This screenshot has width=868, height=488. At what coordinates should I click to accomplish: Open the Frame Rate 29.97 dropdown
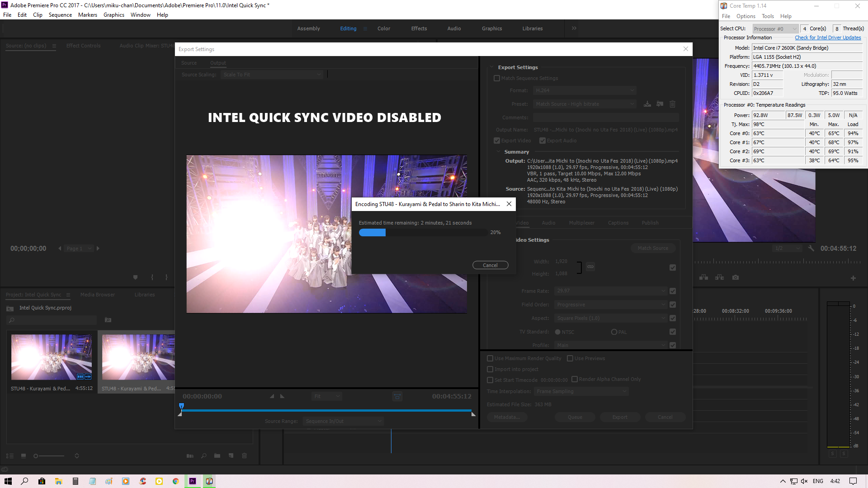point(611,291)
